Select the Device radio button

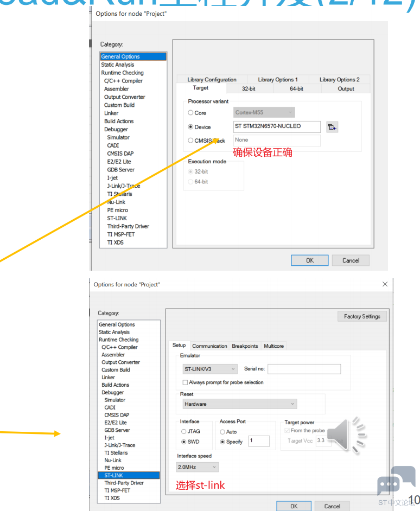click(x=190, y=127)
